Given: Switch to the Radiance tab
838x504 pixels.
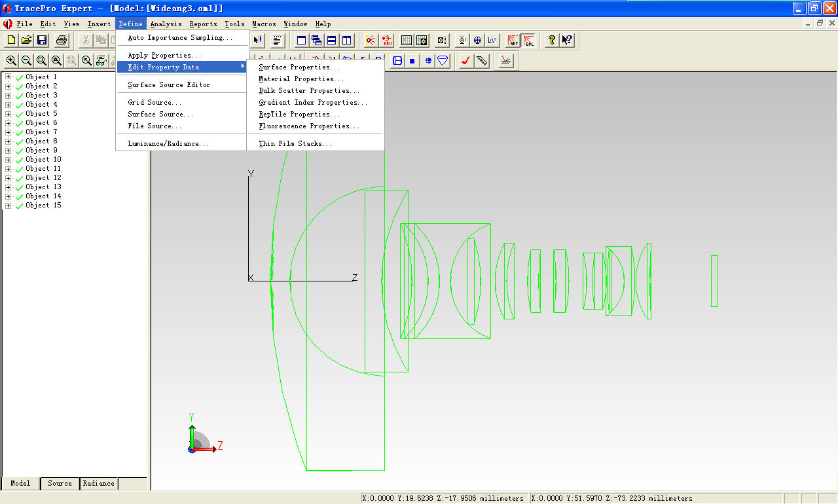Looking at the screenshot, I should (x=99, y=484).
